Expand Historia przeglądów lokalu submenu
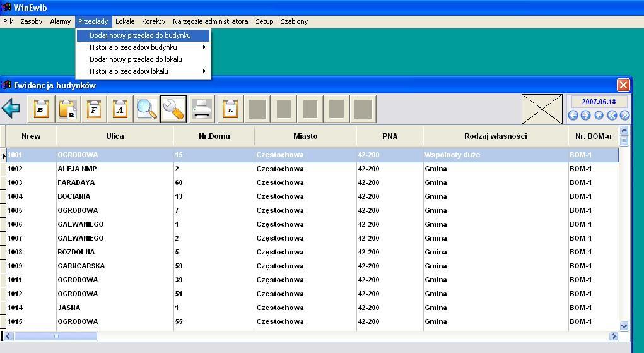The width and height of the screenshot is (644, 353). [143, 71]
